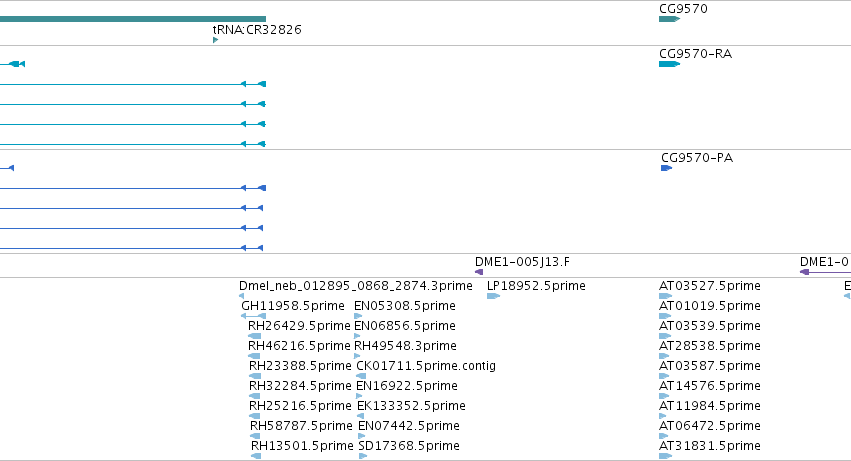Select the DME1-005J13.F label
Image resolution: width=851 pixels, height=461 pixels.
[522, 262]
